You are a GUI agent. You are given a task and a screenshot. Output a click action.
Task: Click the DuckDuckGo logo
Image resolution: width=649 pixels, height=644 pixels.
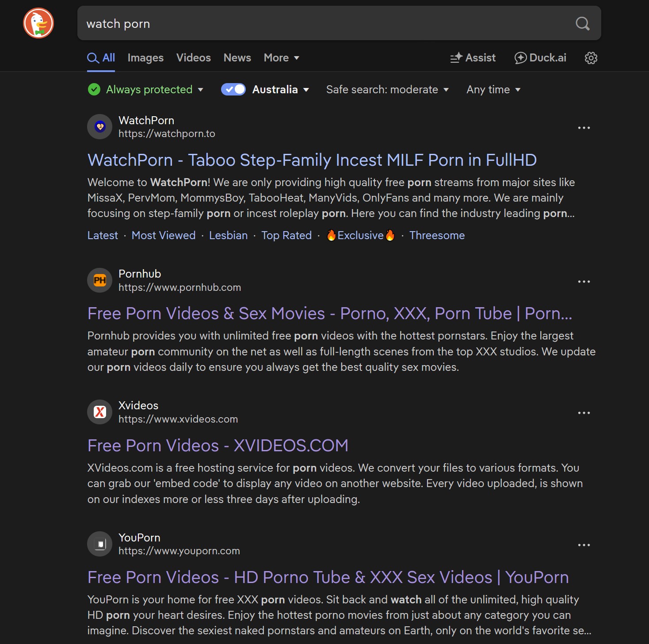(38, 23)
